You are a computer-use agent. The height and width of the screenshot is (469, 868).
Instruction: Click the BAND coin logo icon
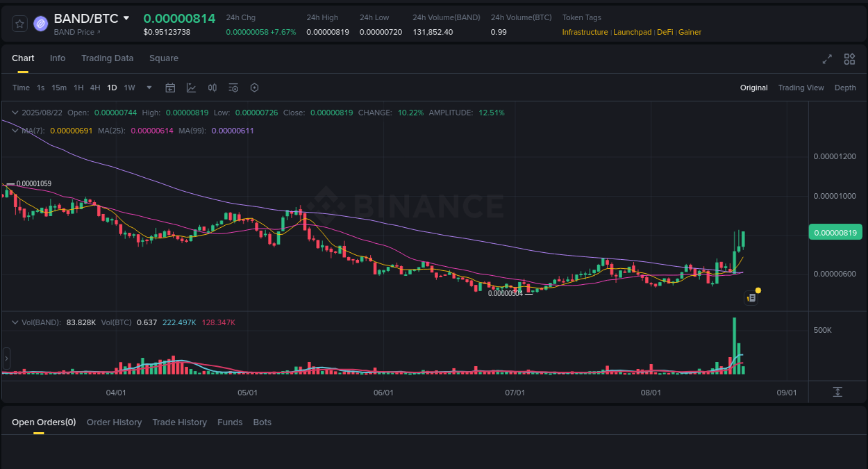[x=41, y=24]
